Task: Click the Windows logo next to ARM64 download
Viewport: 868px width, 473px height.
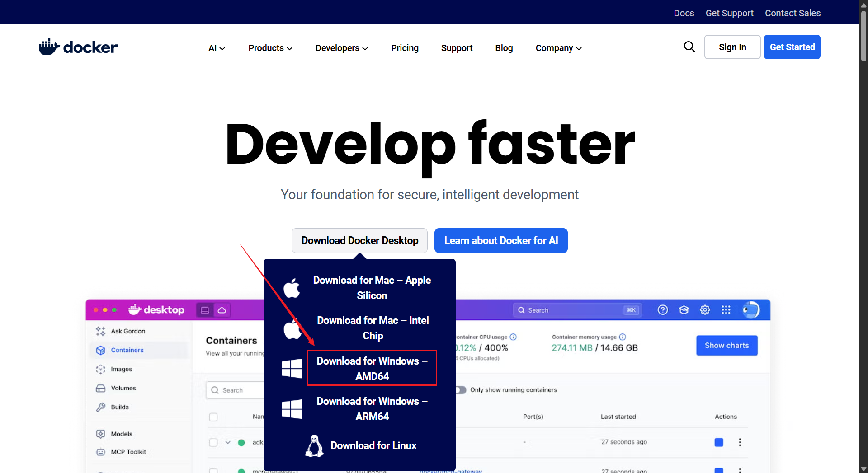Action: [x=292, y=409]
